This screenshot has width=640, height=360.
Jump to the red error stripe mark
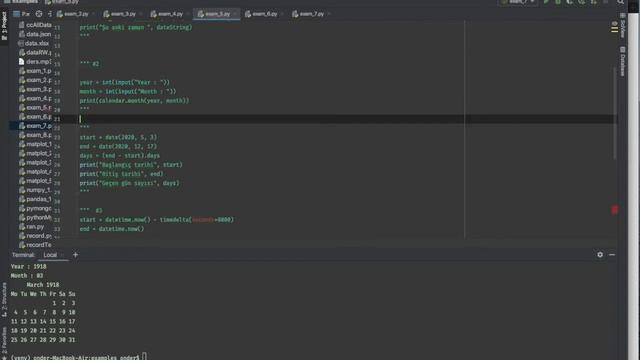tap(615, 210)
